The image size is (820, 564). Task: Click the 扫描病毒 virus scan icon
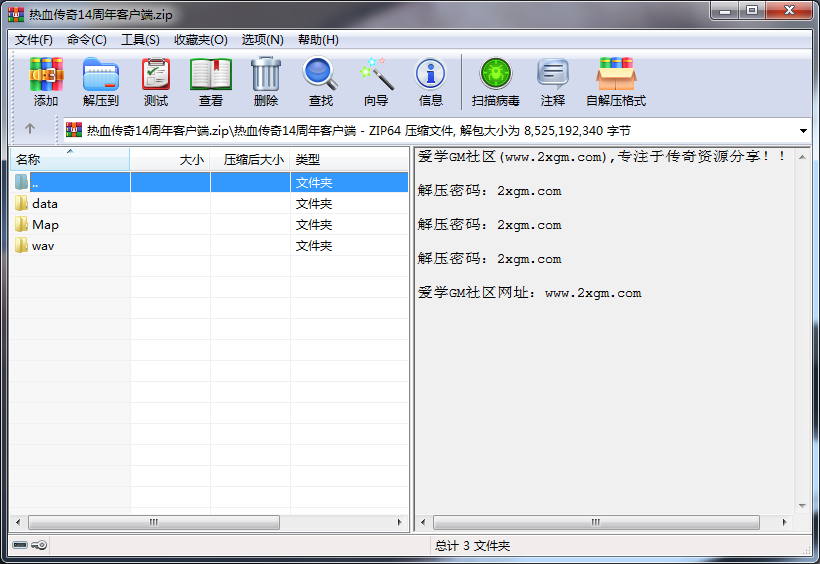tap(495, 74)
